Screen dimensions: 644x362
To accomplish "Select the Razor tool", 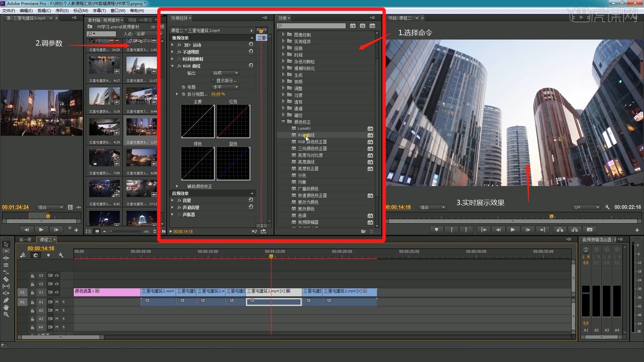I will click(6, 279).
